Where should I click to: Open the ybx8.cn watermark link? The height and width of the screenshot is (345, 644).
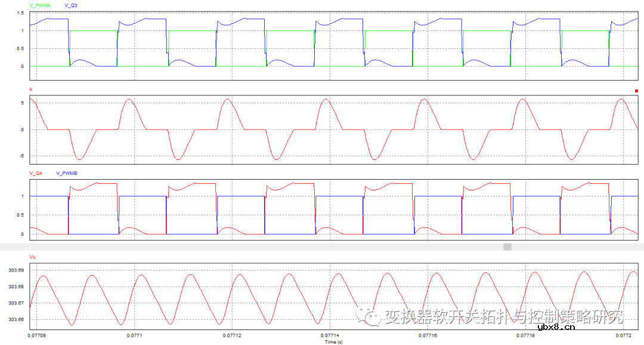pyautogui.click(x=556, y=326)
